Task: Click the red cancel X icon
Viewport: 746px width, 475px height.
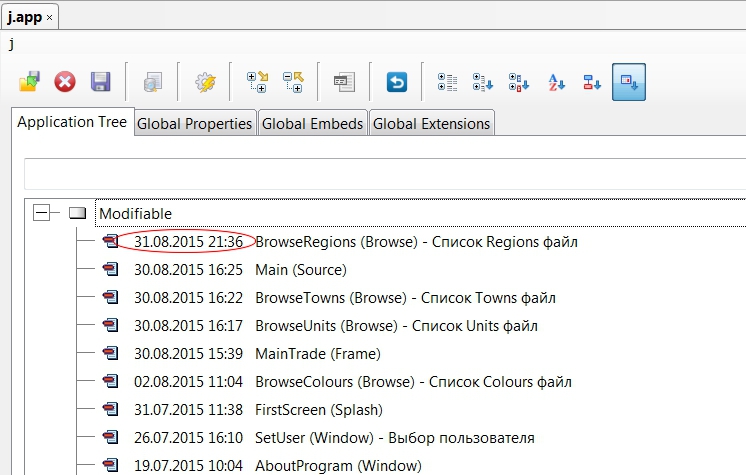Action: coord(65,82)
